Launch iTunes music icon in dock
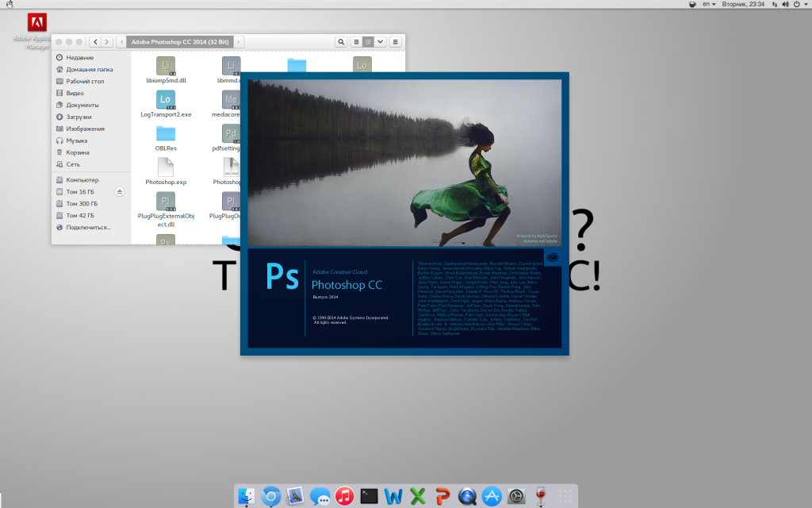This screenshot has width=812, height=508. pos(344,497)
